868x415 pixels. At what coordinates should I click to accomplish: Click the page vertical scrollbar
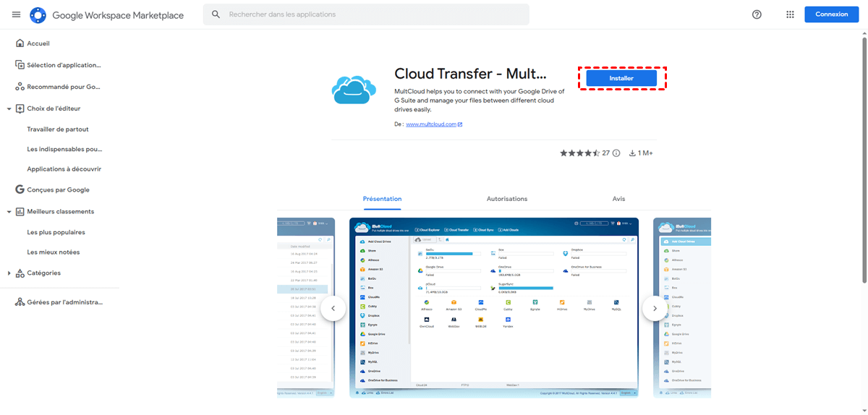click(x=864, y=159)
